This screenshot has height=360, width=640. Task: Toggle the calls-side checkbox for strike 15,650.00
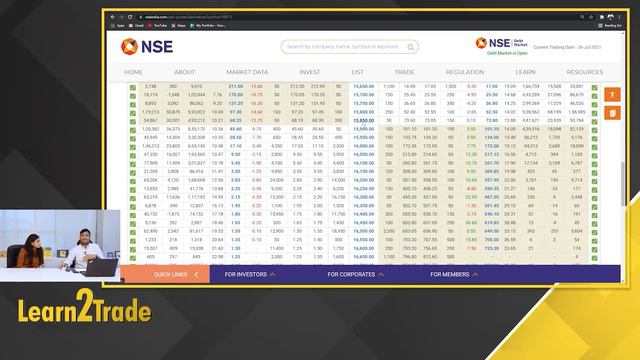(133, 87)
